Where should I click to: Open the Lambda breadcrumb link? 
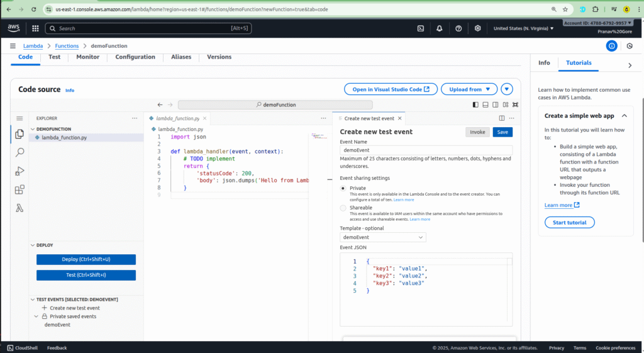(x=33, y=46)
